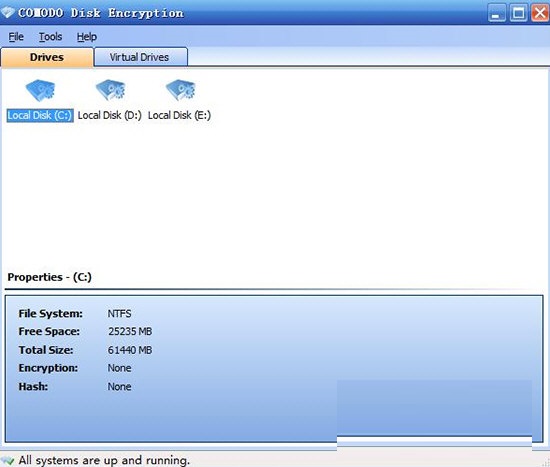Select the Local Disk (D:) drive icon
The height and width of the screenshot is (467, 550).
(110, 90)
